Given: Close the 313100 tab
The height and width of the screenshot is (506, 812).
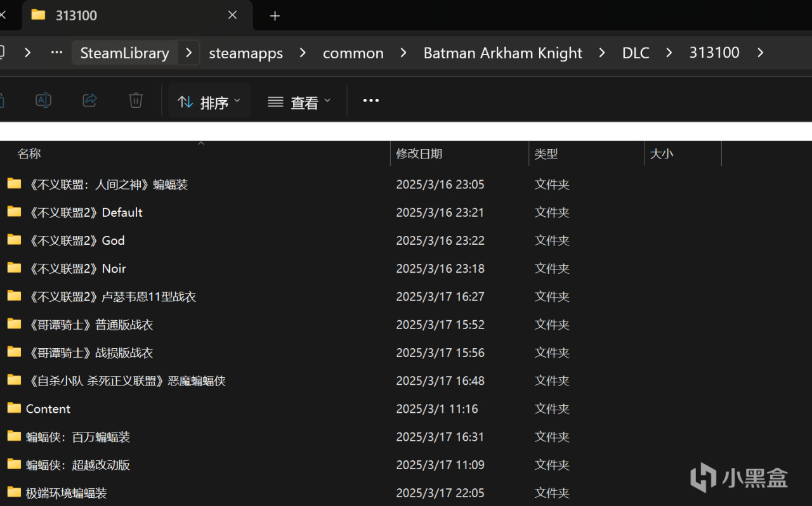Looking at the screenshot, I should coord(232,15).
